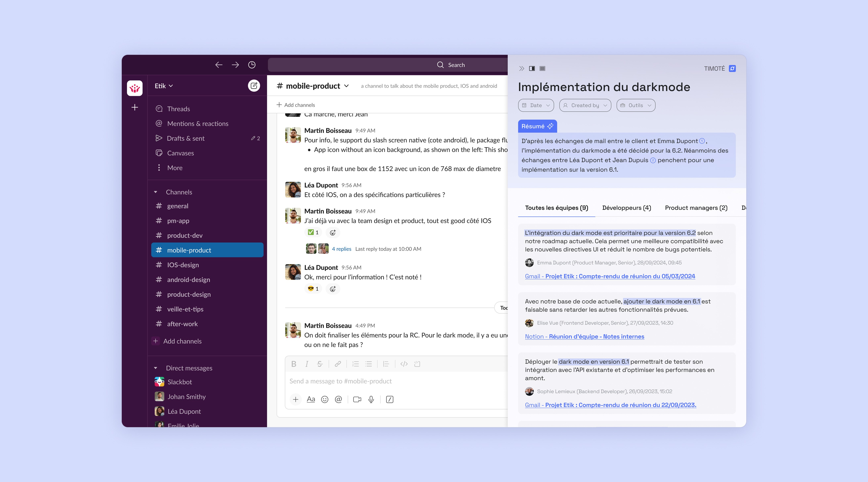Click the bold formatting icon
The height and width of the screenshot is (482, 868).
point(294,364)
